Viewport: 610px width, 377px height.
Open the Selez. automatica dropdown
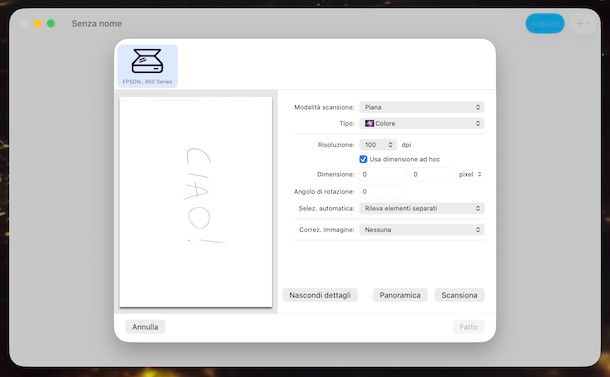tap(422, 209)
